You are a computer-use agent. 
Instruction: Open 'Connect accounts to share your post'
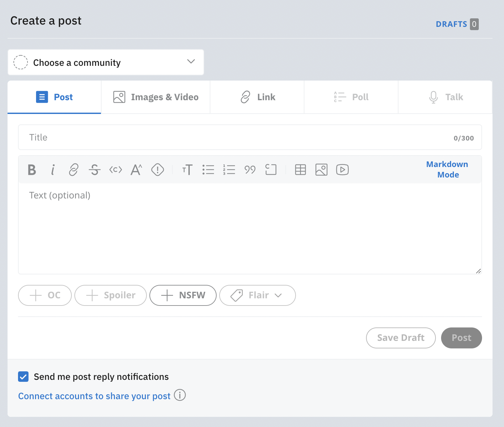(94, 396)
